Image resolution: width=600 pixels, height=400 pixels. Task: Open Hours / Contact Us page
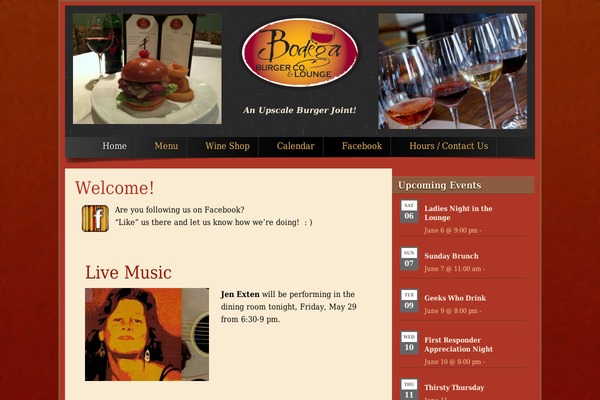point(449,146)
